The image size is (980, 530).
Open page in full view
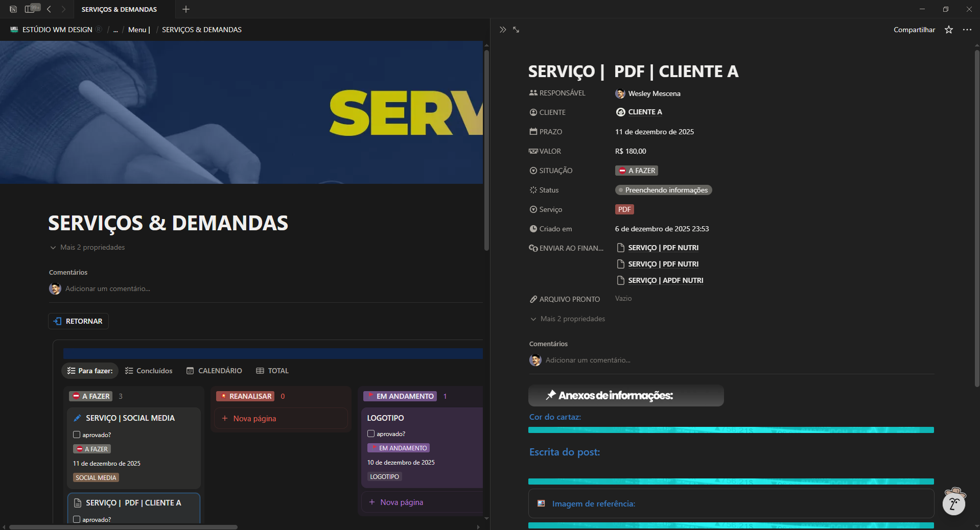516,30
